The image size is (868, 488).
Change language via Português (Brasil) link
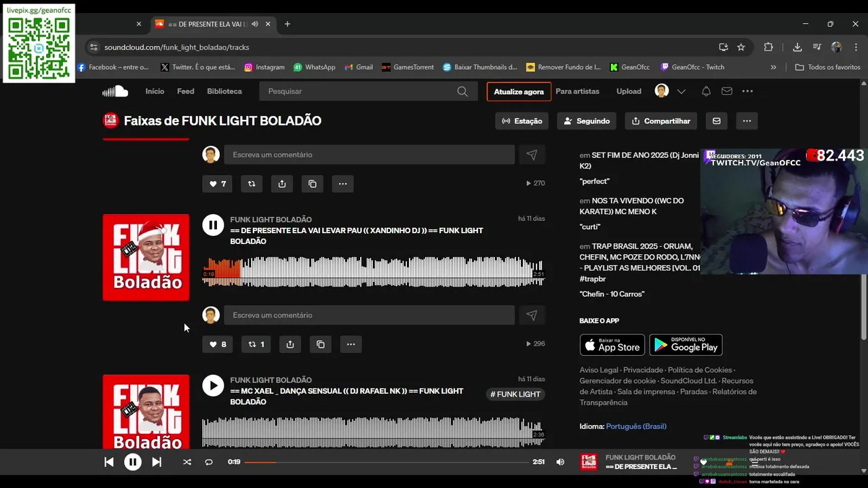(636, 426)
